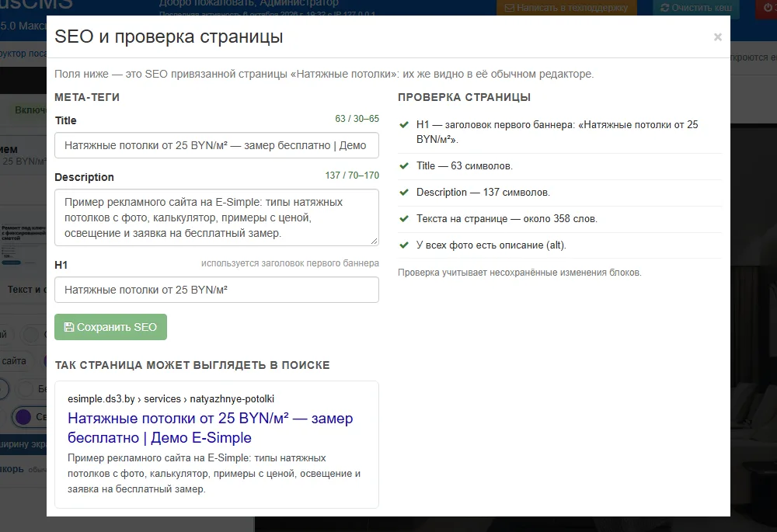Viewport: 777px width, 532px height.
Task: Click the text Текста на странице — около 358 слов
Action: coord(507,218)
